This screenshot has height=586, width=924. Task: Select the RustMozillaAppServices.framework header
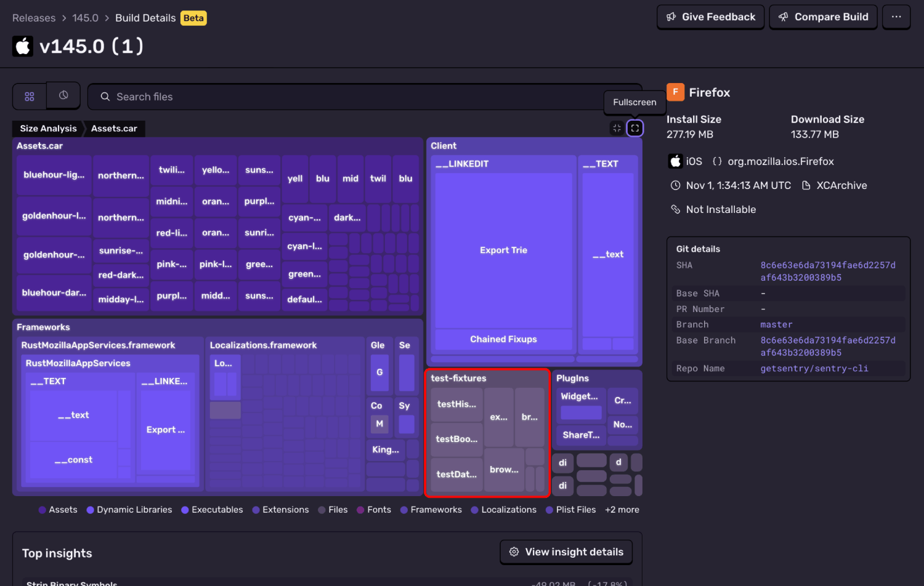98,345
